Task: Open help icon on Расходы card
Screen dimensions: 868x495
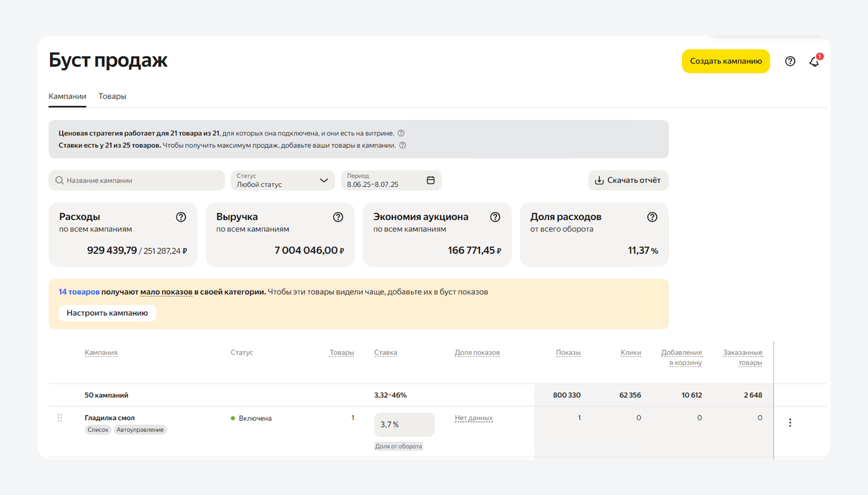Action: [181, 217]
